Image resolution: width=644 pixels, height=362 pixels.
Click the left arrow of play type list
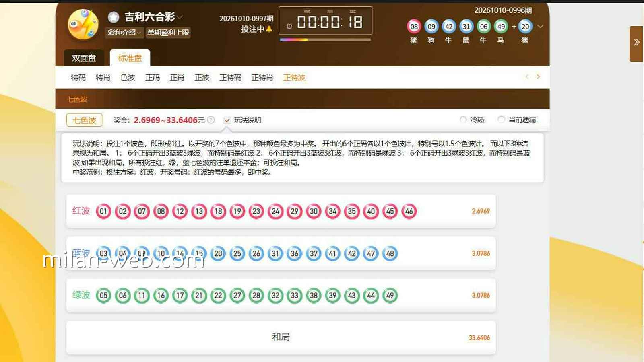[527, 77]
